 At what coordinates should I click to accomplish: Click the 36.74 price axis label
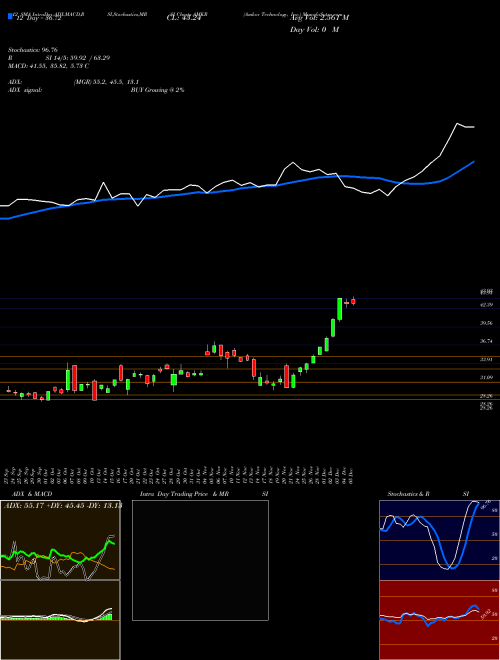486,341
